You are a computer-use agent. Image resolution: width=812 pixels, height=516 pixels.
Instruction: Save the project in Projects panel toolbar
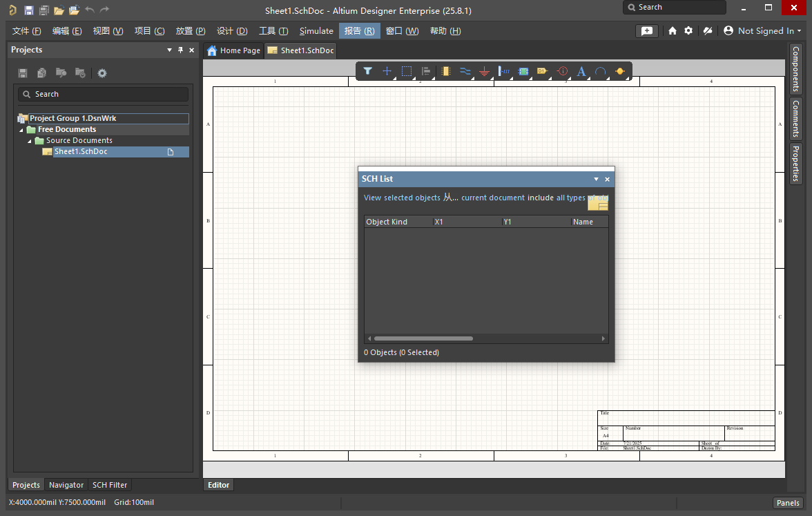(x=23, y=73)
